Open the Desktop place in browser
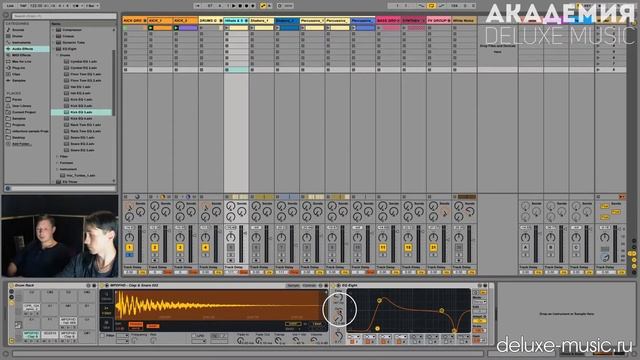This screenshot has height=360, width=640. [18, 137]
